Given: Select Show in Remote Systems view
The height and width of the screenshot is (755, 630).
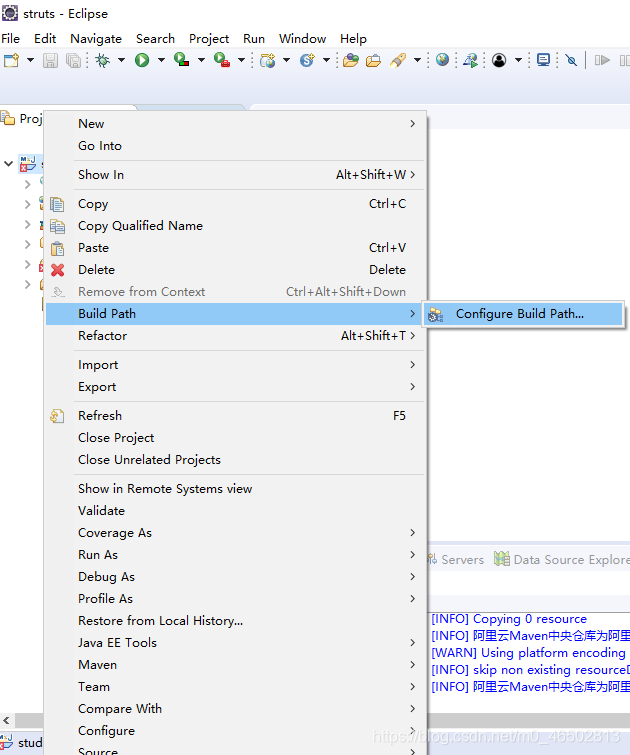Looking at the screenshot, I should pos(235,489).
